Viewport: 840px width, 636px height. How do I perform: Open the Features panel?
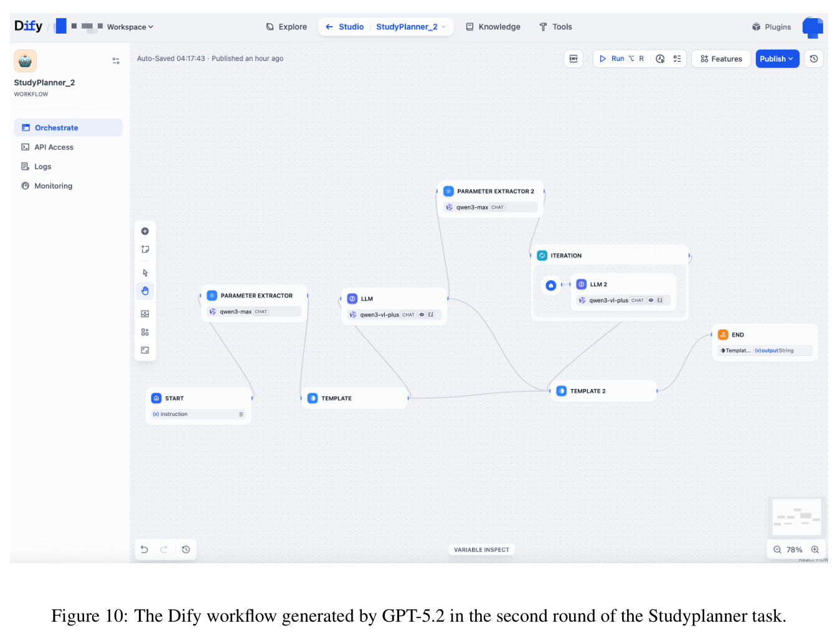(x=721, y=58)
